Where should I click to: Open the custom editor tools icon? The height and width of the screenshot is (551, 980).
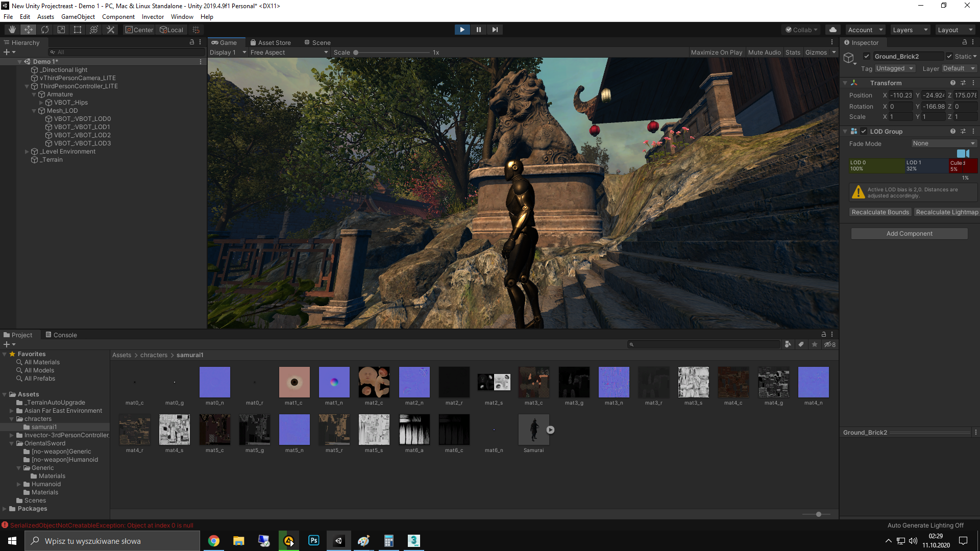click(110, 30)
